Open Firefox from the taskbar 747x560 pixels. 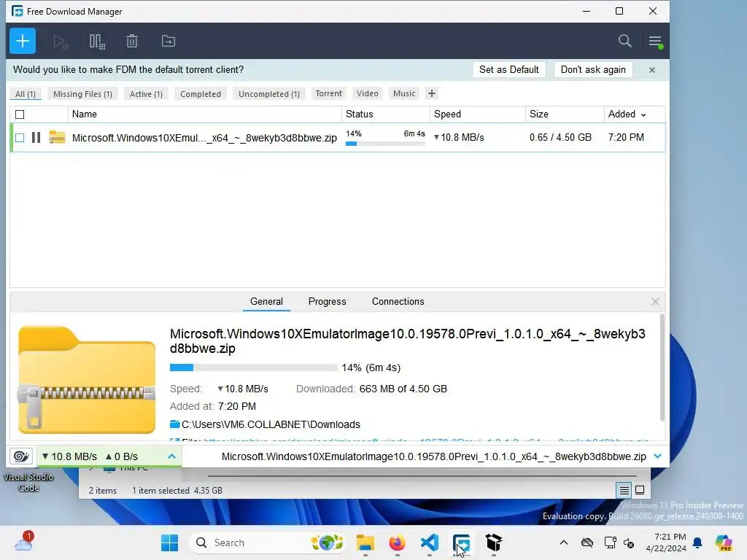tap(398, 542)
